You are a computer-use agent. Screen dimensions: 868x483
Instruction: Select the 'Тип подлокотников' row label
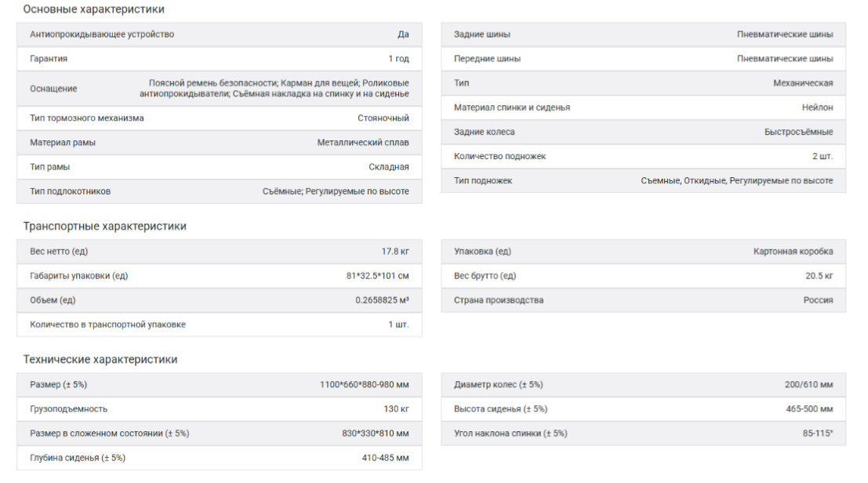click(x=71, y=191)
